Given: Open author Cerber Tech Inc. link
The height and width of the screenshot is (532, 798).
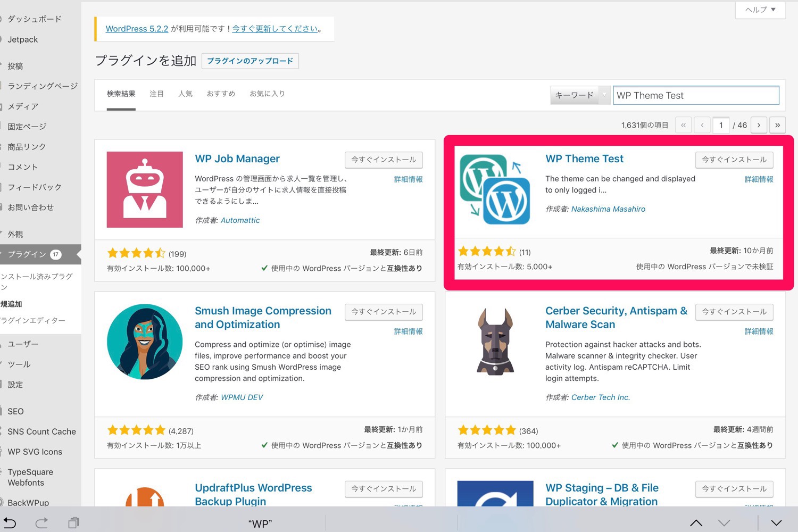Looking at the screenshot, I should coord(601,397).
